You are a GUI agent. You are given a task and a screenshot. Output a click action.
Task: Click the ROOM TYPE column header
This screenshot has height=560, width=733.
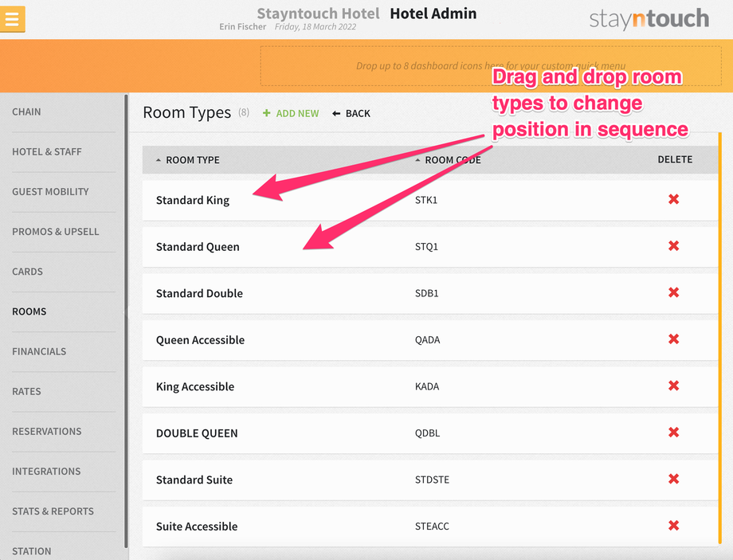(x=193, y=160)
